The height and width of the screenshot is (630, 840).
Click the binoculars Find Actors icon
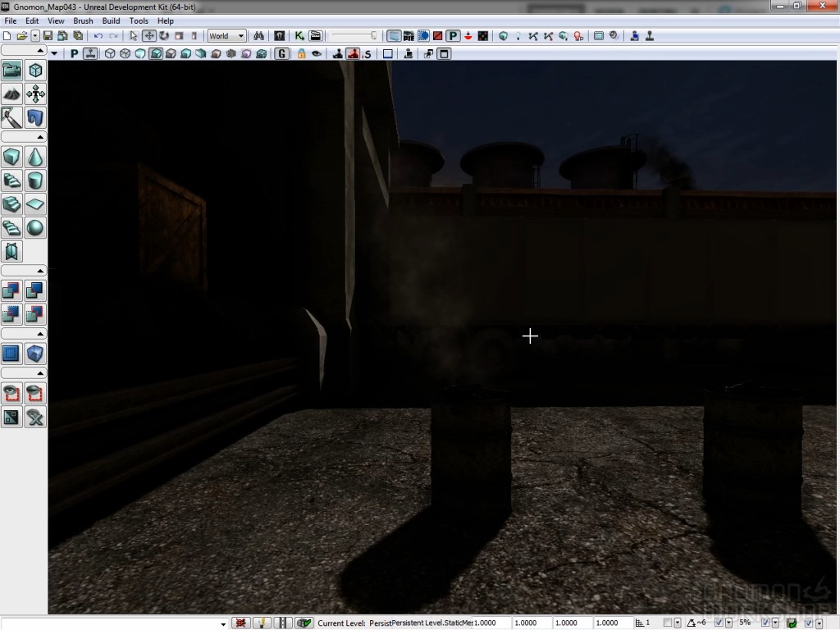coord(258,36)
